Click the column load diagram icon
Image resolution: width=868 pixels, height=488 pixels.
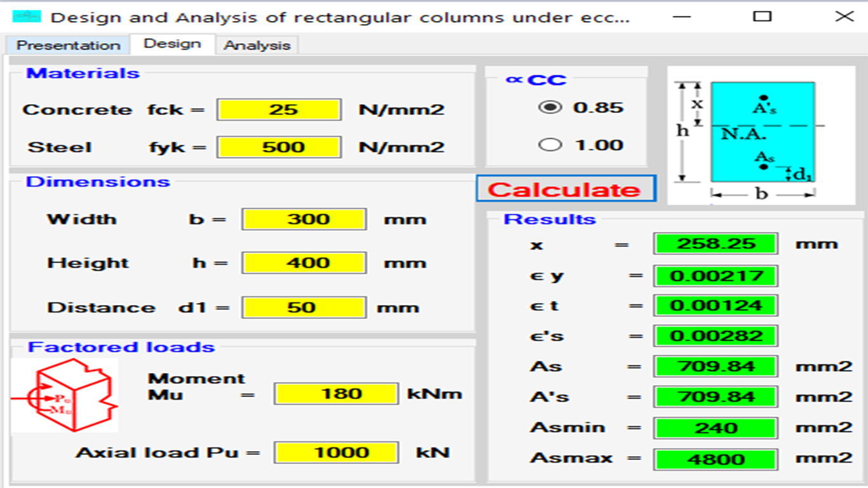64,395
